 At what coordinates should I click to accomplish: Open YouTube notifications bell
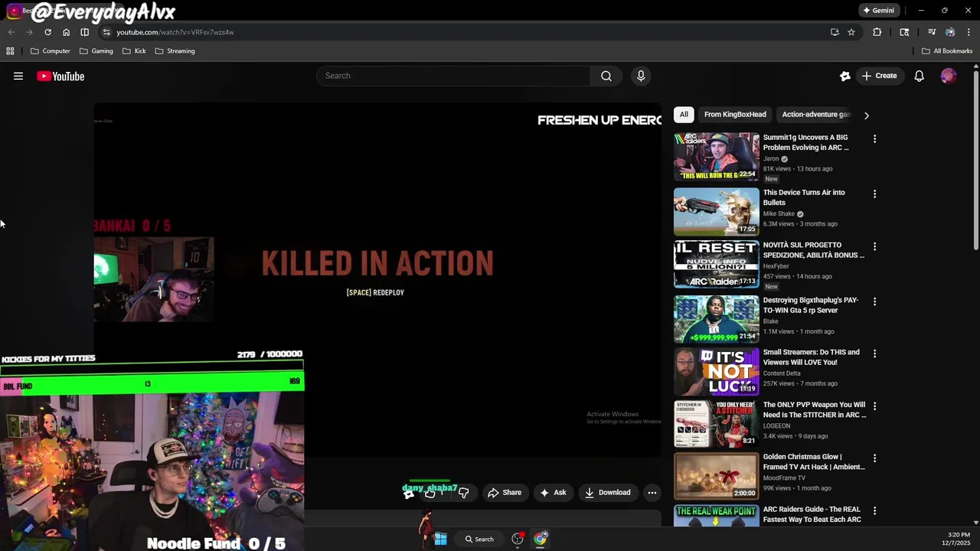pos(919,76)
